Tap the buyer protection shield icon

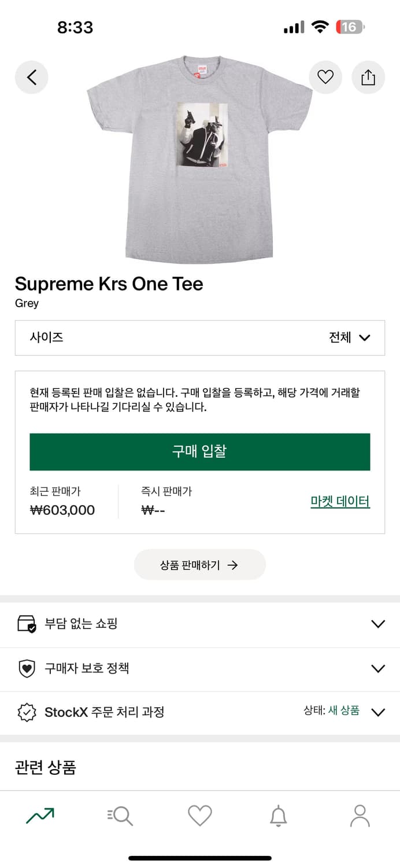(x=27, y=668)
